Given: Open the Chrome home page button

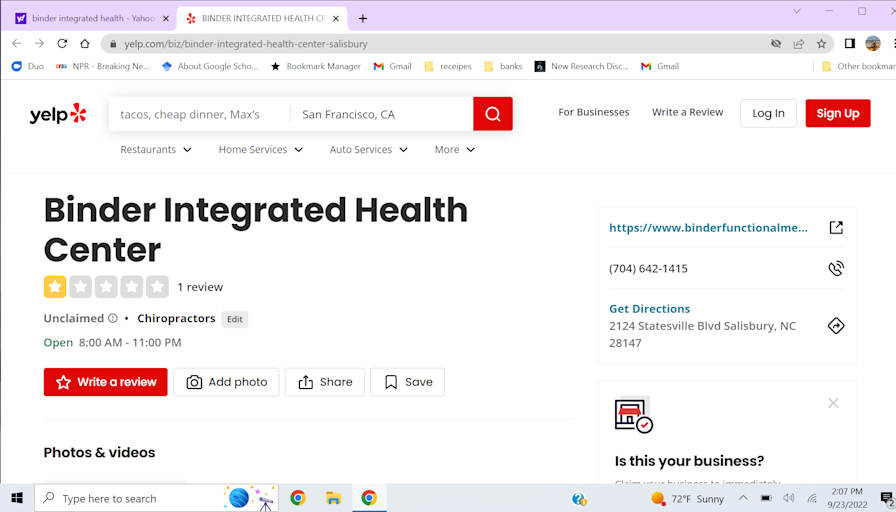Looking at the screenshot, I should click(85, 43).
